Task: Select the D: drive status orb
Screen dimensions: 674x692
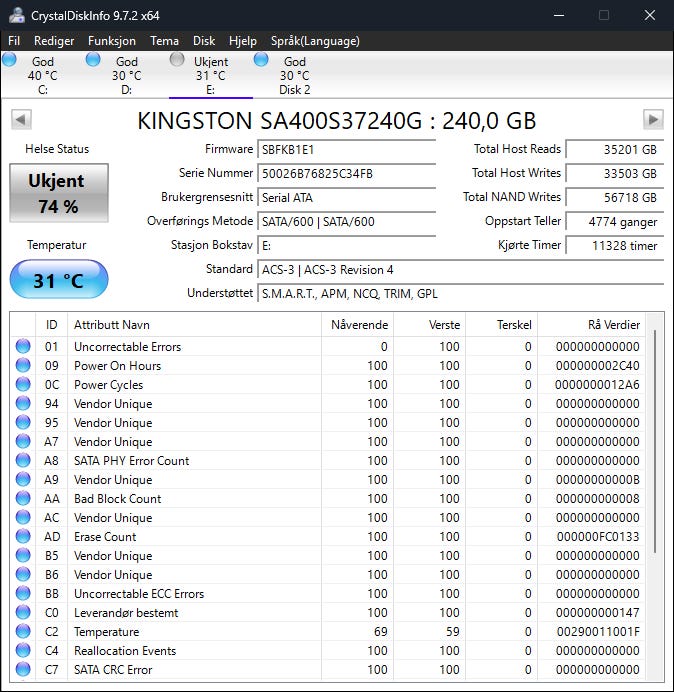Action: tap(94, 60)
